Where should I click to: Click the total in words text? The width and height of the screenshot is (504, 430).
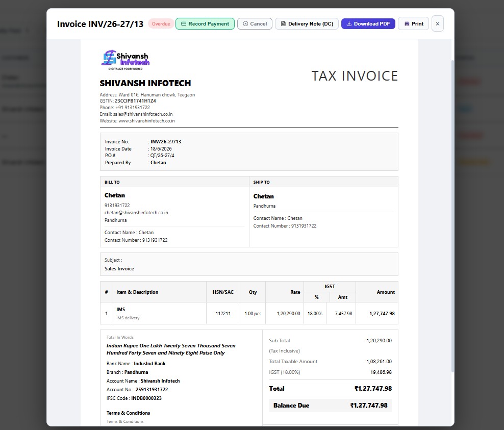click(171, 349)
